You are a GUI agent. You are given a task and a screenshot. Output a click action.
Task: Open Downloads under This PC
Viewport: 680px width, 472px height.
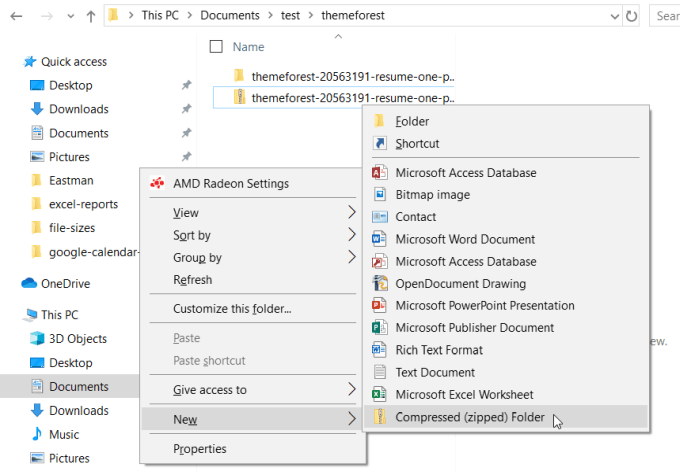pyautogui.click(x=78, y=410)
